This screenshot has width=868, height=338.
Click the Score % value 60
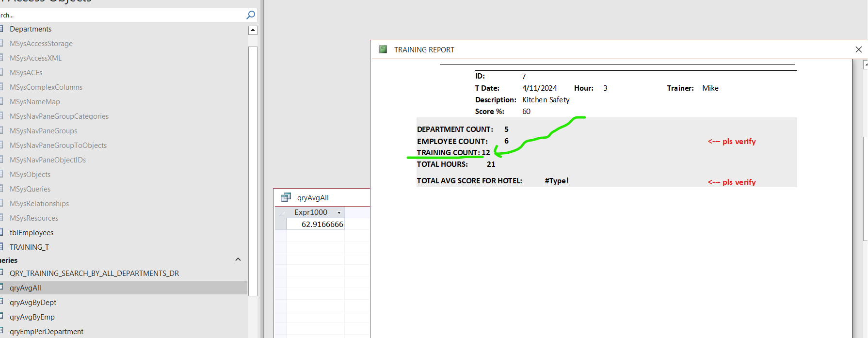point(526,112)
